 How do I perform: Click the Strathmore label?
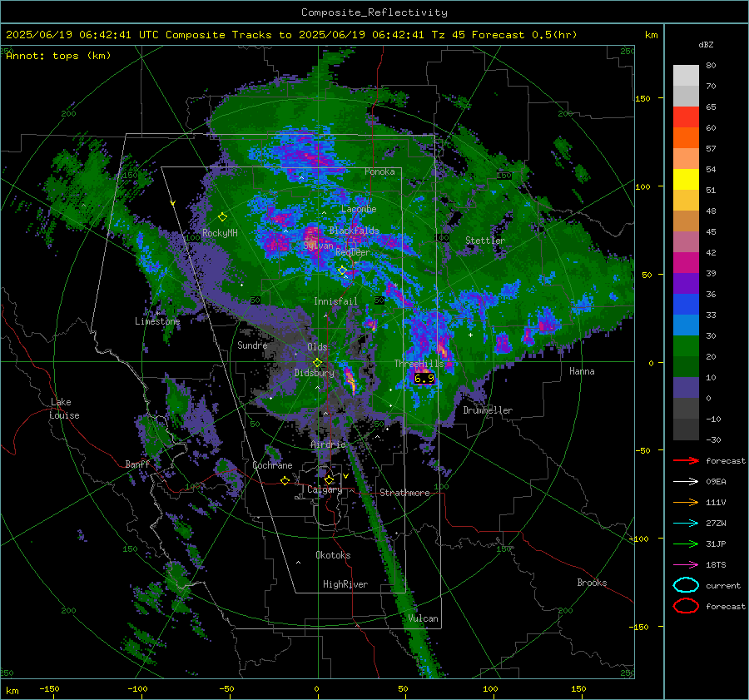coord(404,493)
